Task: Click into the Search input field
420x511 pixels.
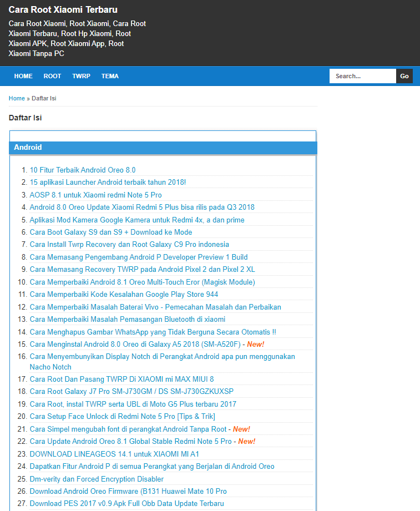Action: point(362,76)
